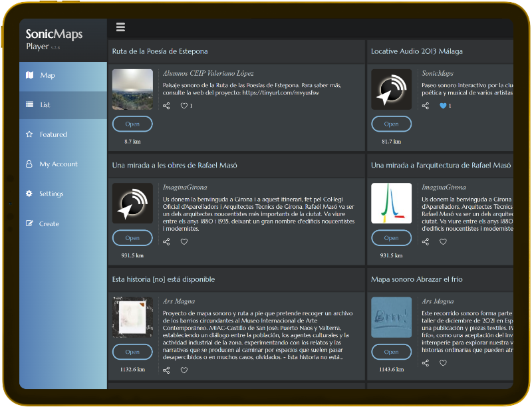Image resolution: width=532 pixels, height=407 pixels.
Task: Click title Una mirada a les obres de Rafael Masó
Action: pyautogui.click(x=174, y=165)
